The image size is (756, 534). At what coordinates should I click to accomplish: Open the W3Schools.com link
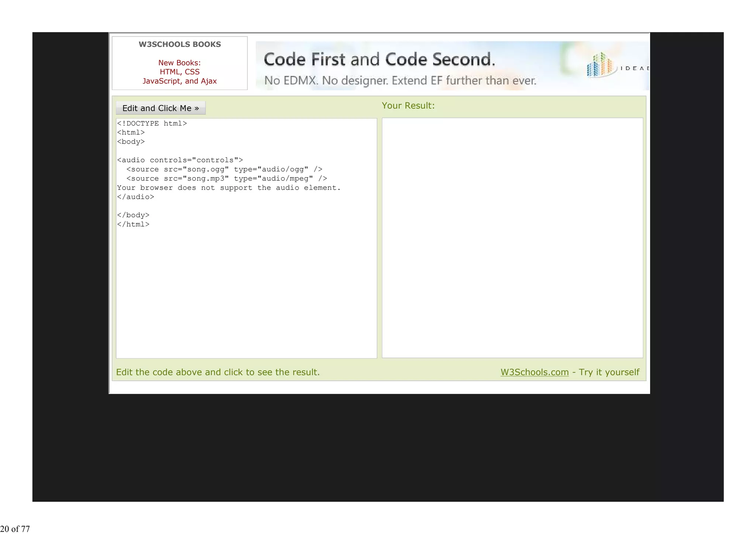pyautogui.click(x=534, y=372)
